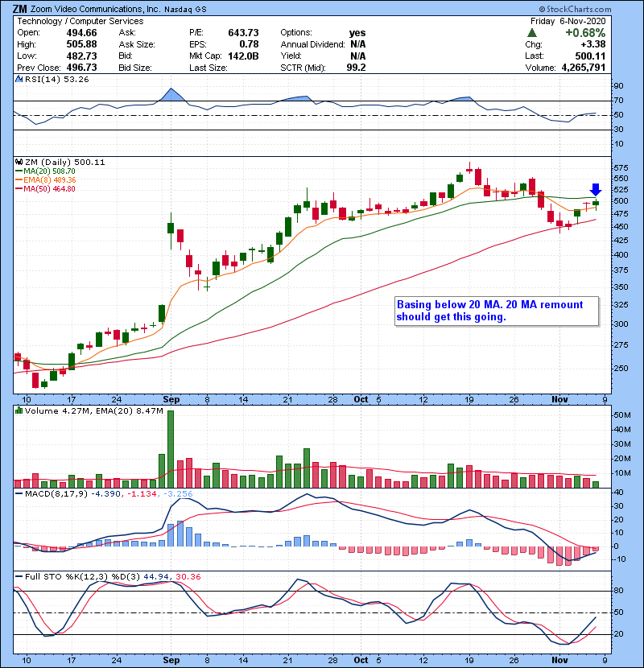Click the RSI indicator icon beside RSI(14)
Screen dimensions: 644x668
19,79
